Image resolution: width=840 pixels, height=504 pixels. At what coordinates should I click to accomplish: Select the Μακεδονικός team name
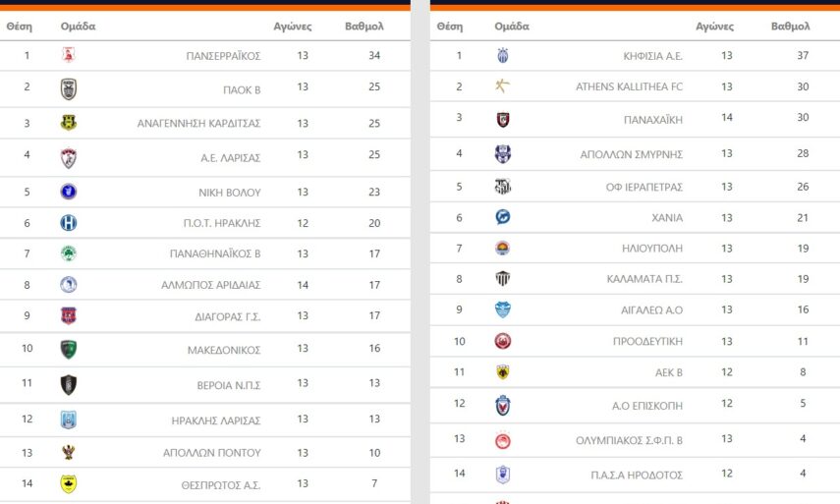click(224, 350)
